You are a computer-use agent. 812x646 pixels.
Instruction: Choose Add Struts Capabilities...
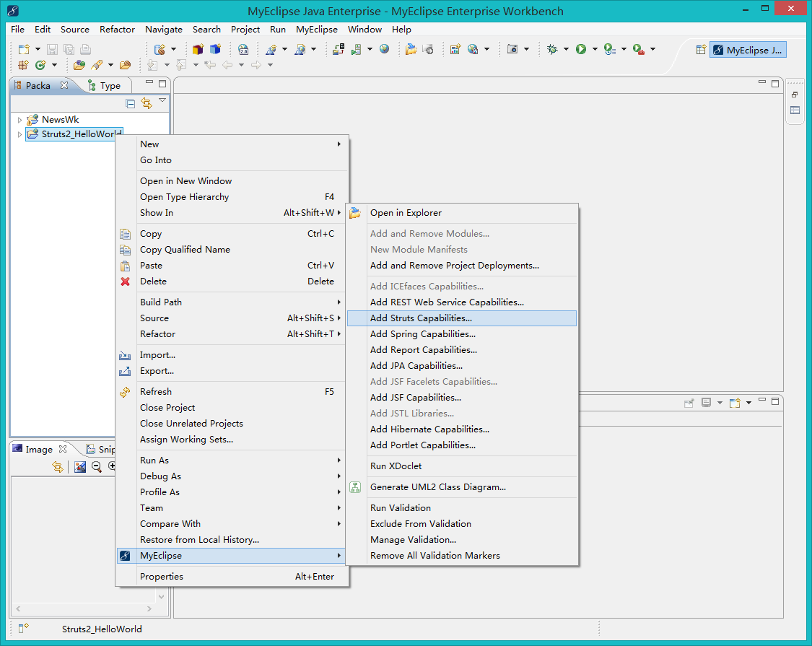[461, 318]
